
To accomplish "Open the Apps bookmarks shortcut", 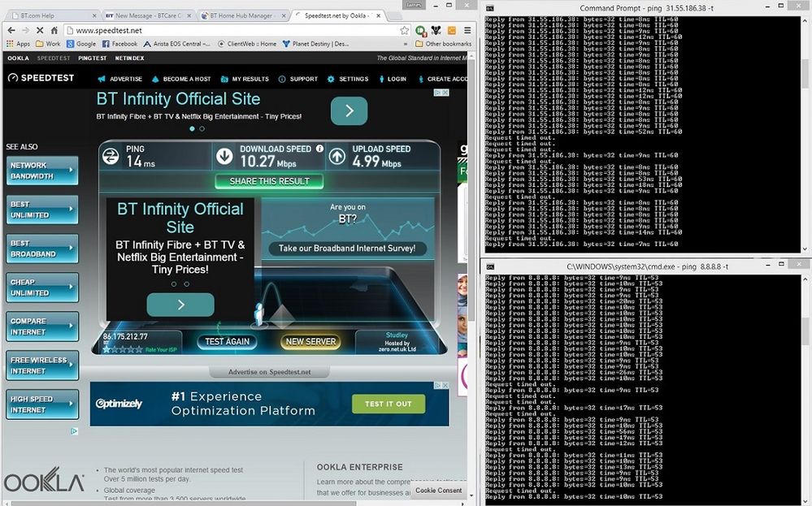I will point(18,44).
